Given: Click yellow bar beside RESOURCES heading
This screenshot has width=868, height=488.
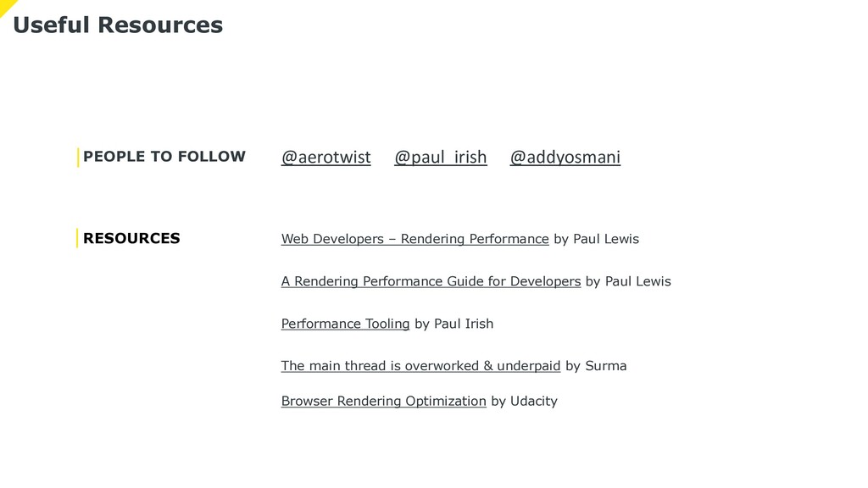Looking at the screenshot, I should click(77, 238).
